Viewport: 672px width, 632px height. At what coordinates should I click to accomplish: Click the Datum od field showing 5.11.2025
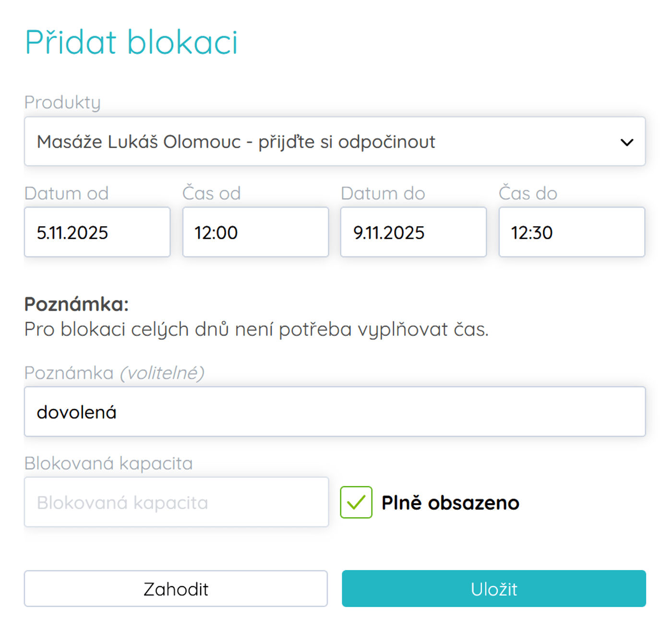tap(97, 232)
